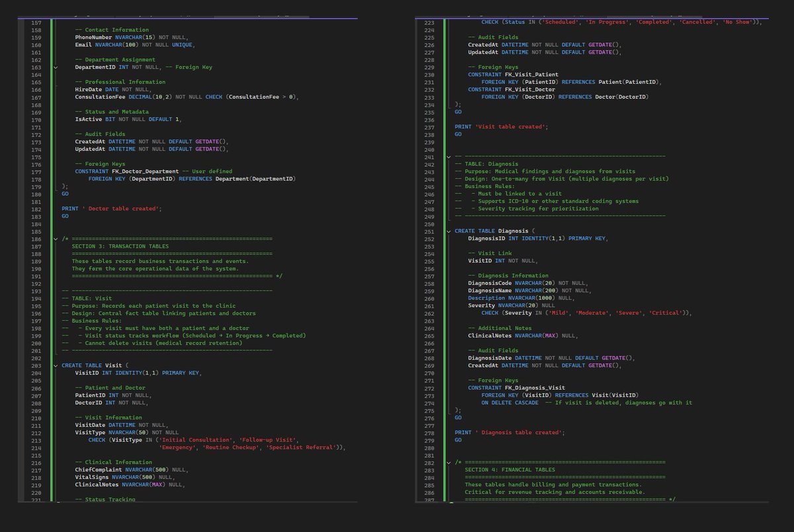Click the '-- TABLE: Visit' comment line
The height and width of the screenshot is (532, 794).
(x=85, y=298)
